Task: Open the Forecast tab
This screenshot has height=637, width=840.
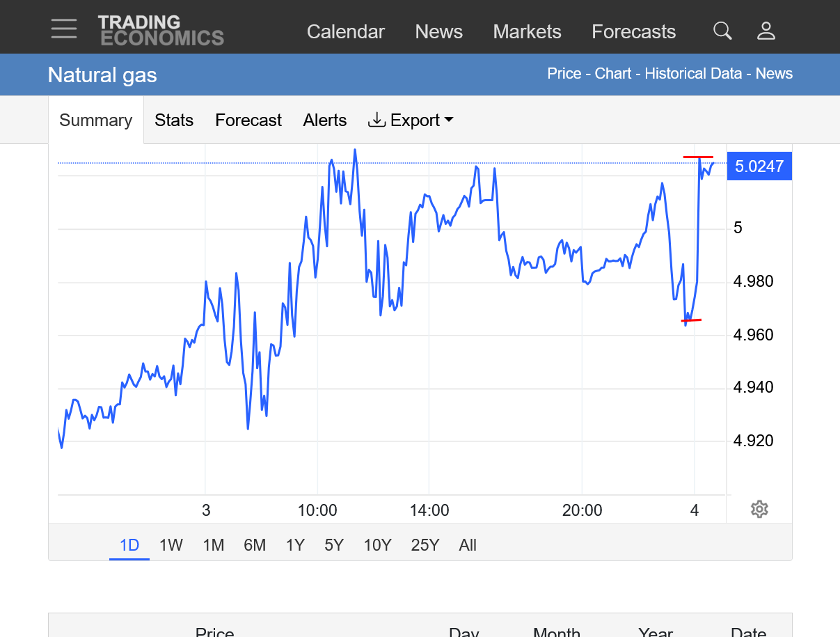Action: pos(248,120)
